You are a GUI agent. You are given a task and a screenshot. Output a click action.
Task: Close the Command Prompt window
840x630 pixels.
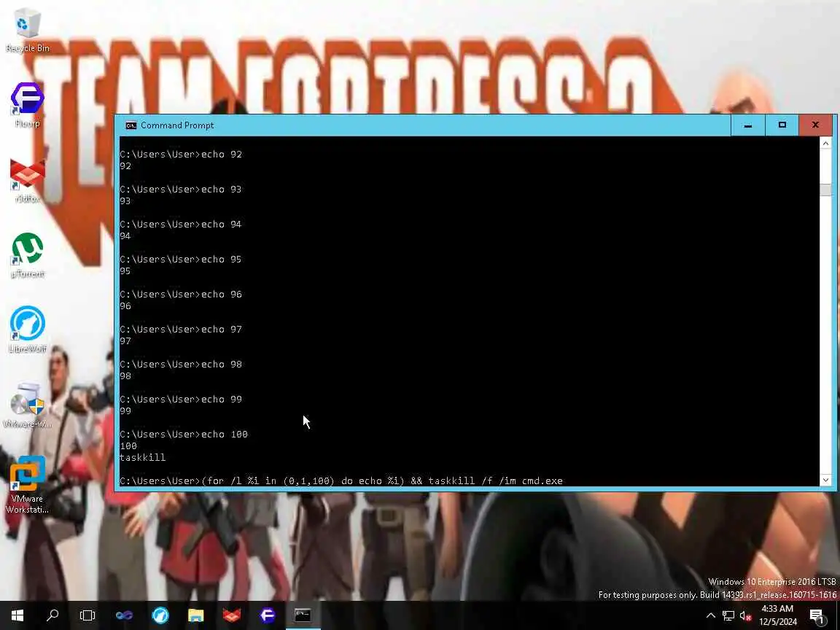click(x=815, y=125)
